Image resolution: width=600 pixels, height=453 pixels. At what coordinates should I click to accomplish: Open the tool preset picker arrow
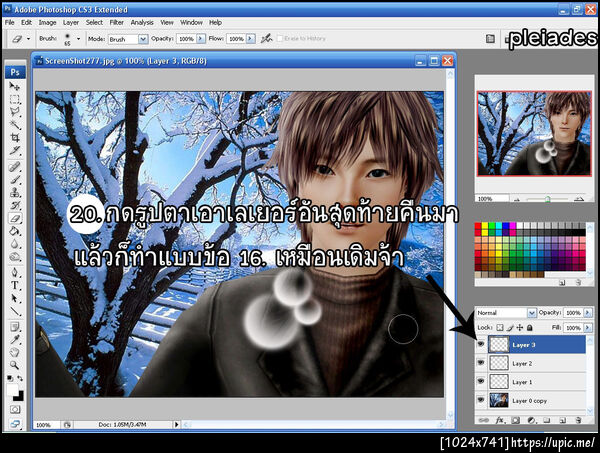(x=28, y=39)
